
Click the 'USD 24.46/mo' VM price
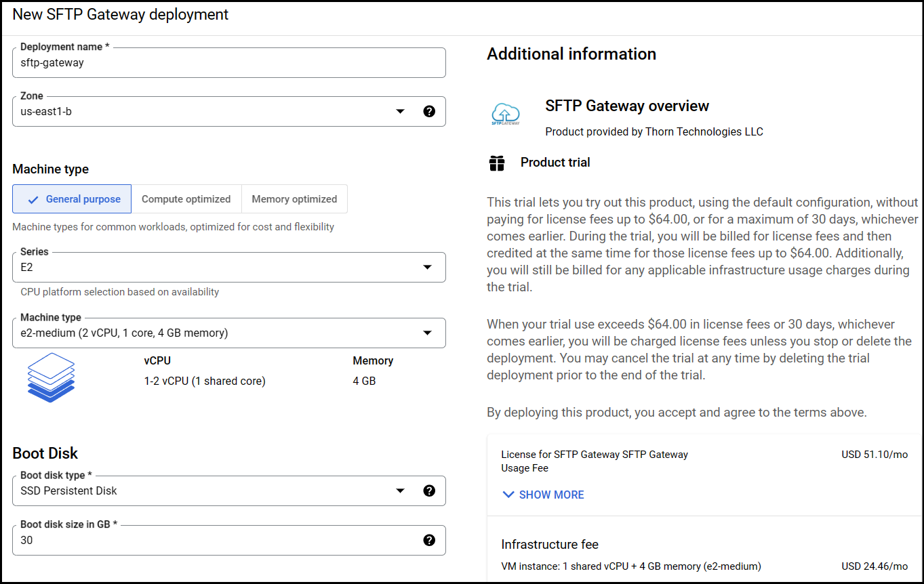tap(875, 566)
